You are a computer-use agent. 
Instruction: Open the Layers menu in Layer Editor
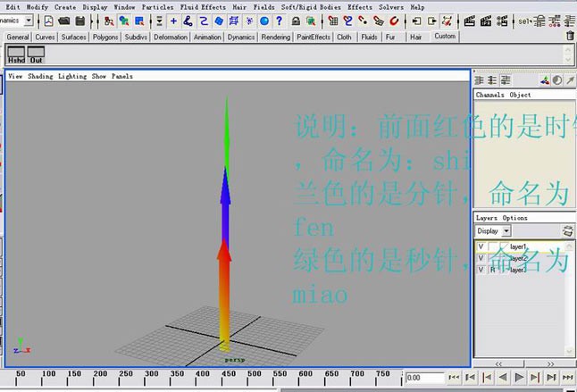(487, 218)
